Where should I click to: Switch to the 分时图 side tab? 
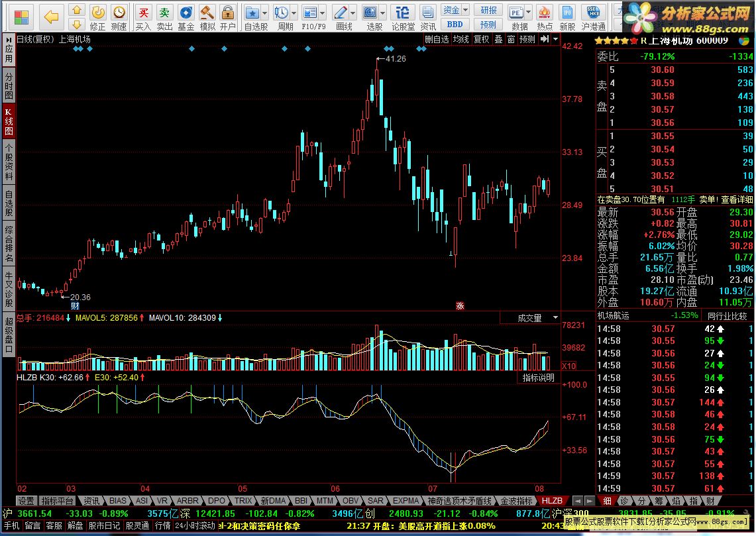(9, 85)
